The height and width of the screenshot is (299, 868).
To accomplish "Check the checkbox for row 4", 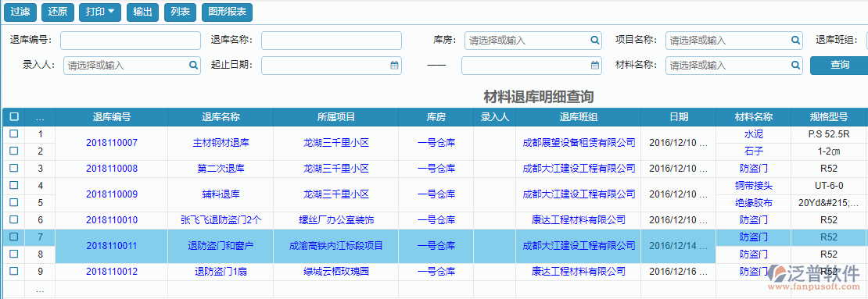I will click(x=14, y=185).
